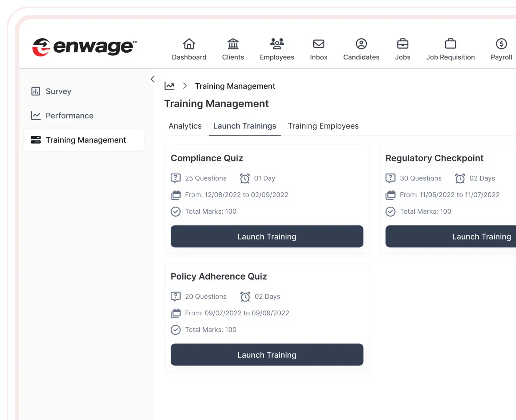The image size is (516, 420).
Task: Collapse the sidebar with the chevron
Action: point(153,79)
